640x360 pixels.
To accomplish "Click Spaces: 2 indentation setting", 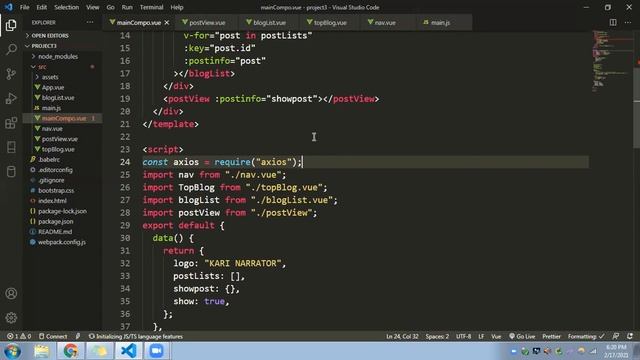I will (x=437, y=336).
